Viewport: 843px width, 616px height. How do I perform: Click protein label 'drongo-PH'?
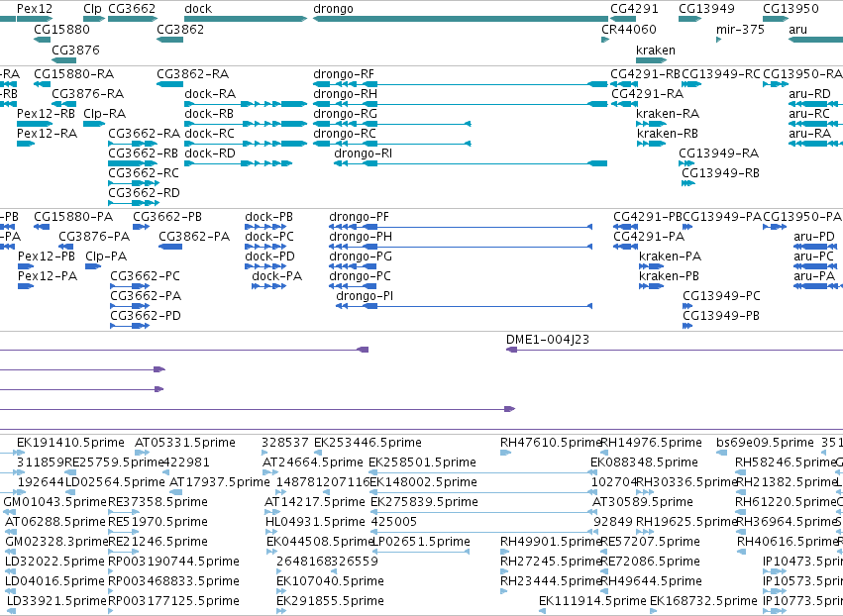point(361,237)
